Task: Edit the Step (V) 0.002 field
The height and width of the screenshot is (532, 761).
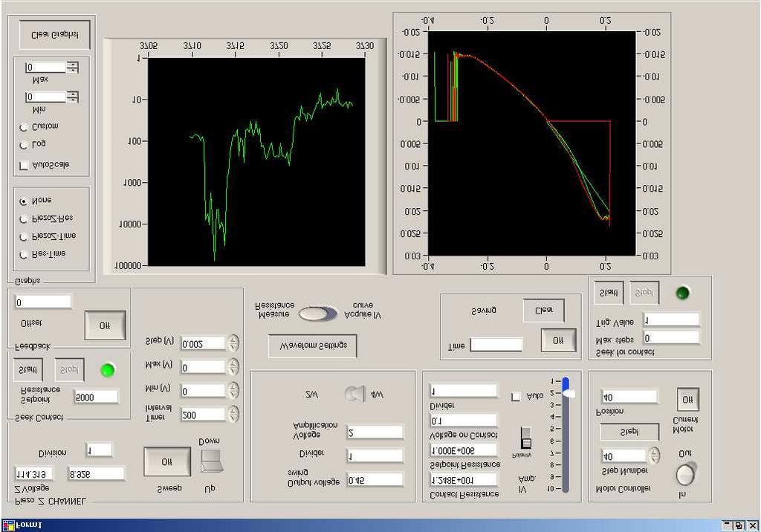Action: (x=203, y=344)
